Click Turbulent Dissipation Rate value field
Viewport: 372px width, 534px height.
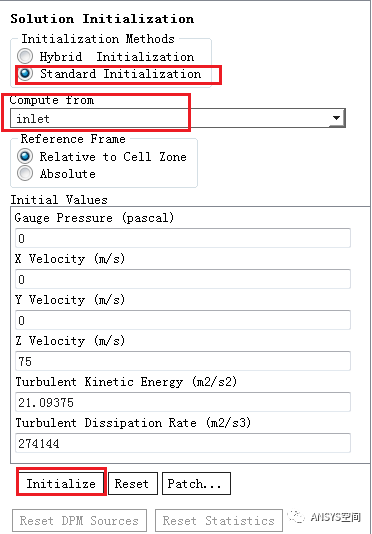[183, 443]
